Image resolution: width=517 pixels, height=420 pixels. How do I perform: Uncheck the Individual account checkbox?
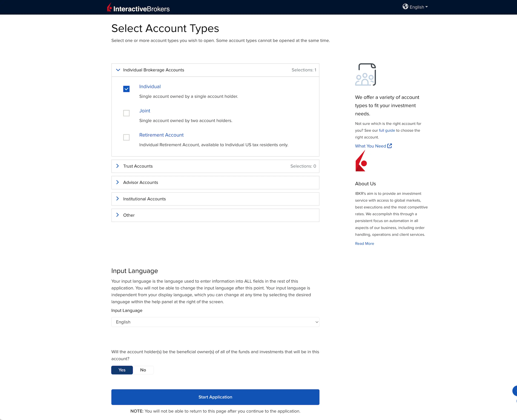(x=126, y=89)
